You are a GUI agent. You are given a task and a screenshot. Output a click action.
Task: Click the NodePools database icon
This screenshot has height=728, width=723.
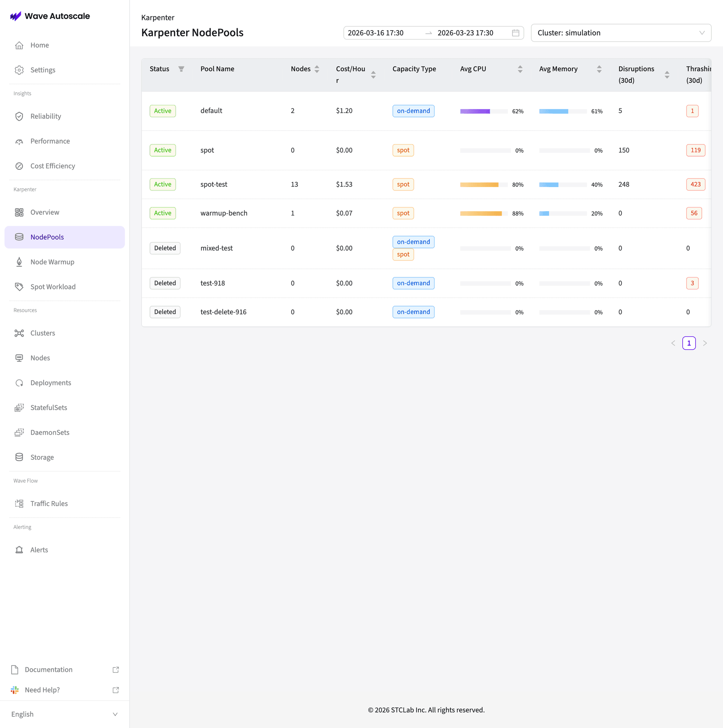point(19,237)
